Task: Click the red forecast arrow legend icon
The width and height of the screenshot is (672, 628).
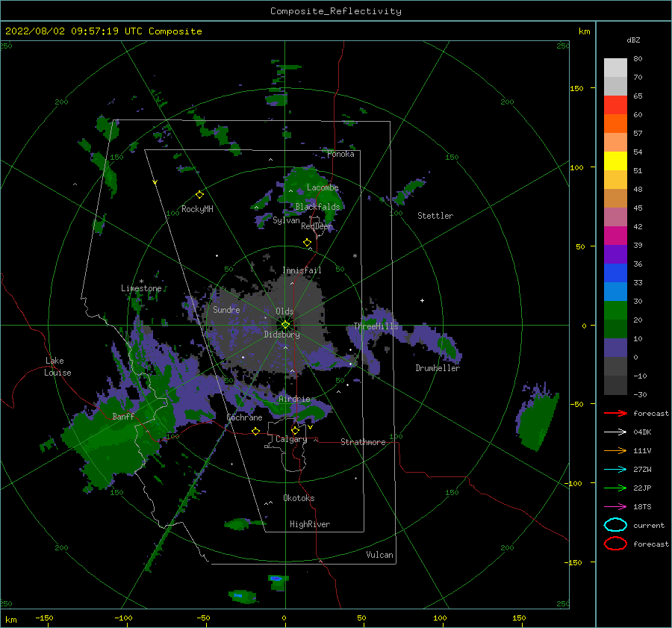Action: 615,413
